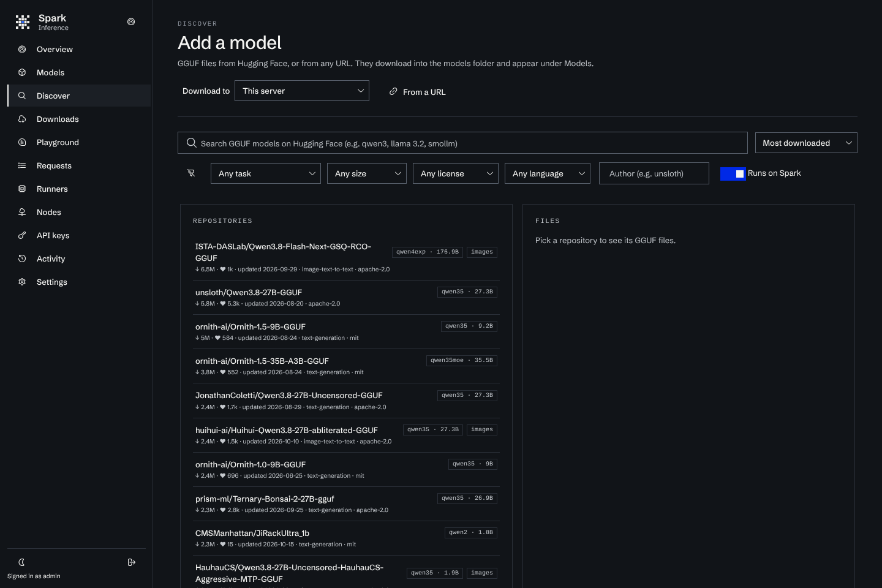
Task: Click the Discover magnifier icon in sidebar
Action: click(22, 96)
